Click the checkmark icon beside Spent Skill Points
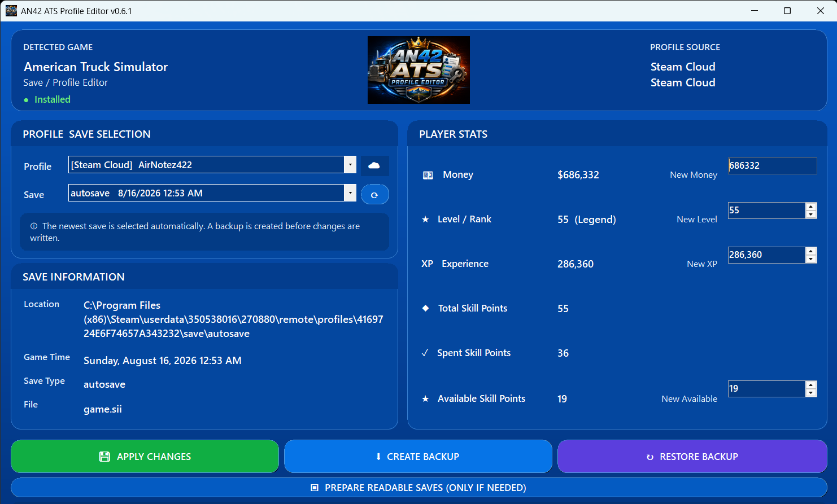This screenshot has width=837, height=504. pos(425,353)
